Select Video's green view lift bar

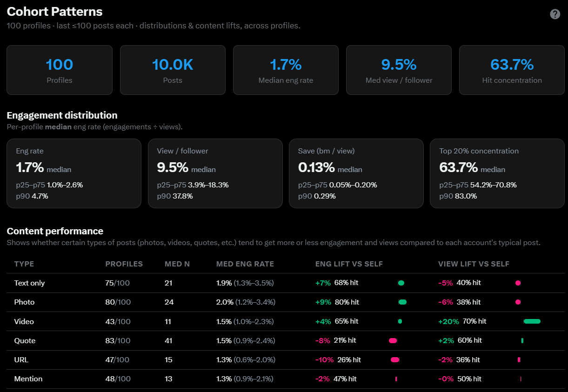click(532, 321)
